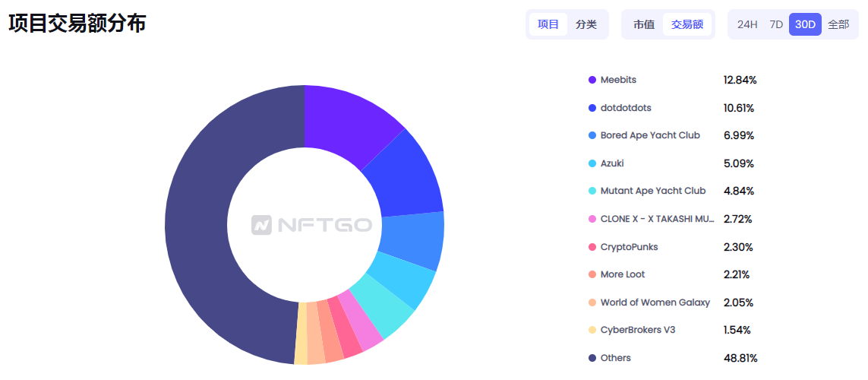Click the Others legend color dot
The height and width of the screenshot is (380, 868).
tap(592, 358)
